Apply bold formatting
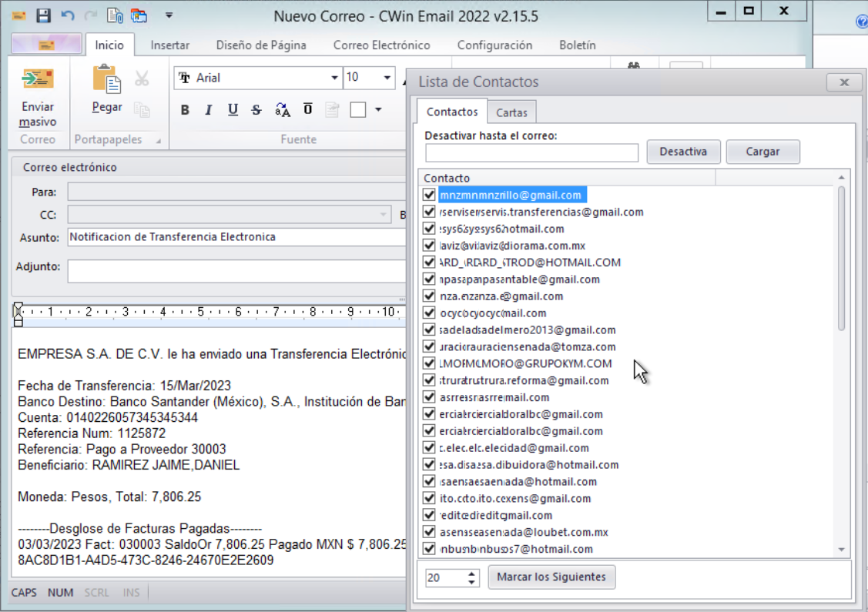This screenshot has height=612, width=868. (x=185, y=110)
